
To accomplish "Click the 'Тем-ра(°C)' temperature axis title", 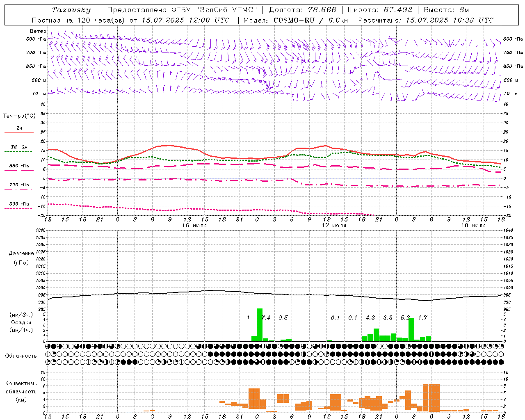I will coord(19,116).
